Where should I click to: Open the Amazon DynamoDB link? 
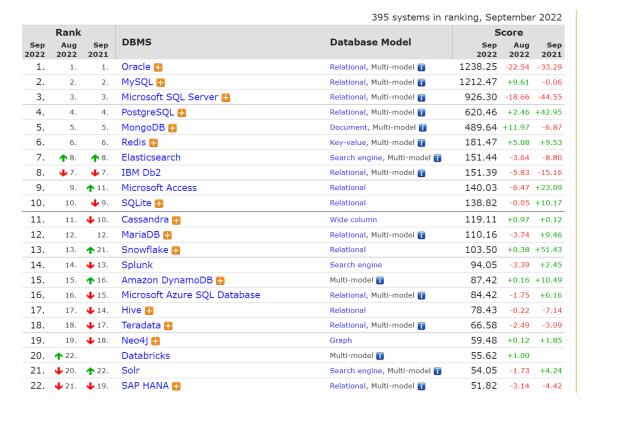[x=167, y=280]
